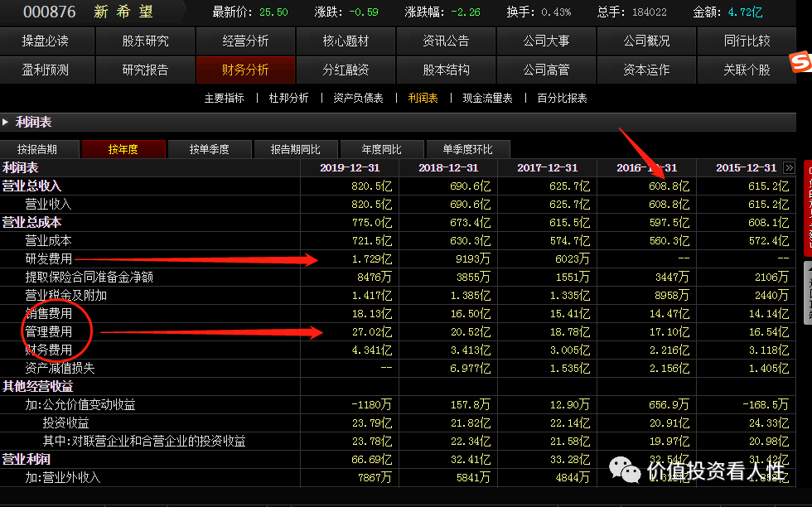Open 公司大事 tab
The image size is (812, 507).
tap(546, 41)
